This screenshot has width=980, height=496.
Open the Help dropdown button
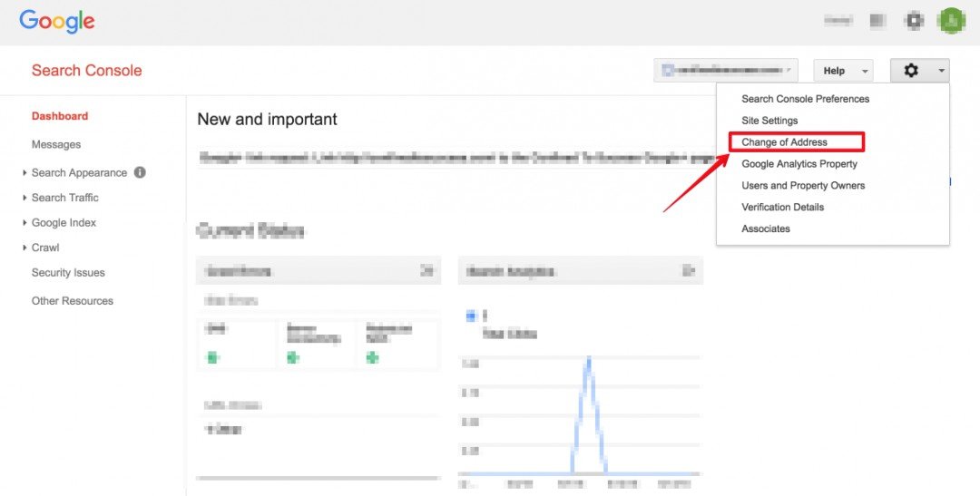point(843,71)
